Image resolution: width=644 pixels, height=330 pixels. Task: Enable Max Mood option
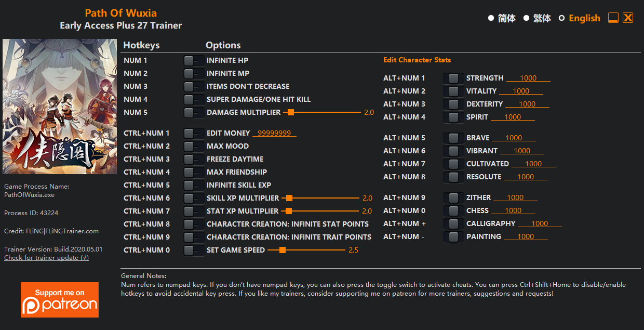[x=194, y=147]
